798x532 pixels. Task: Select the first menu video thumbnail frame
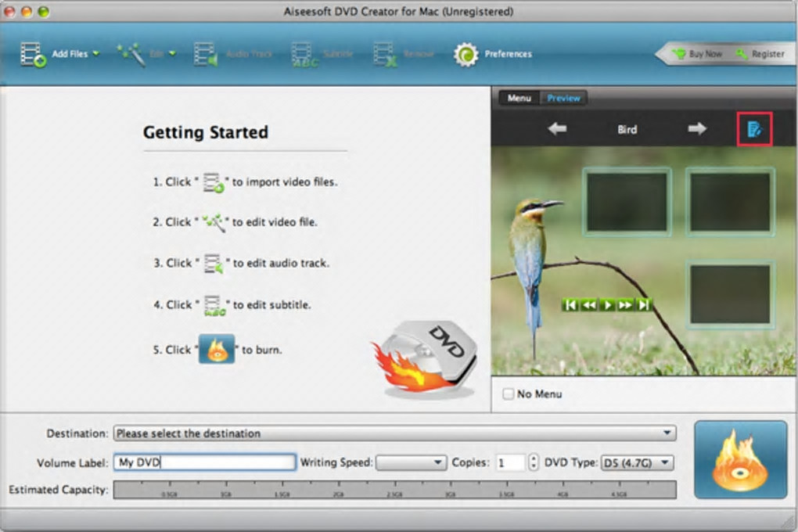627,202
